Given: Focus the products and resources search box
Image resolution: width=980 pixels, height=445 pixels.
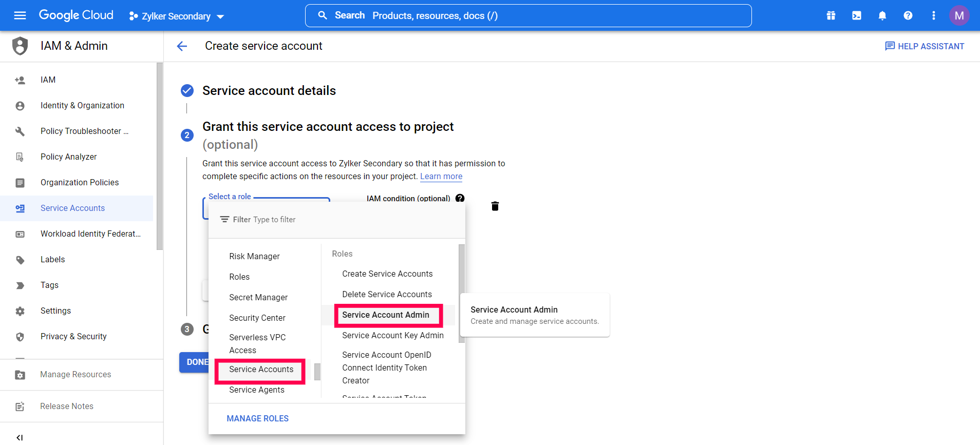Looking at the screenshot, I should pyautogui.click(x=528, y=15).
